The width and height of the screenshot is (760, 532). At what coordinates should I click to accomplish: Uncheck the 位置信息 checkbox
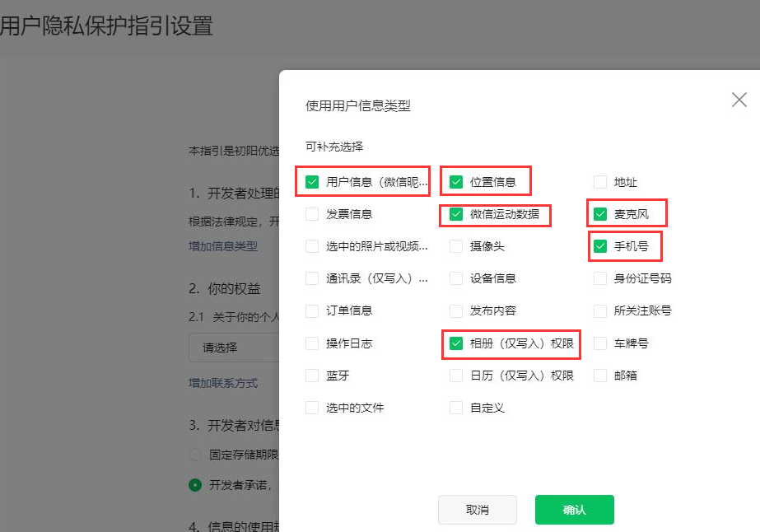pyautogui.click(x=456, y=182)
